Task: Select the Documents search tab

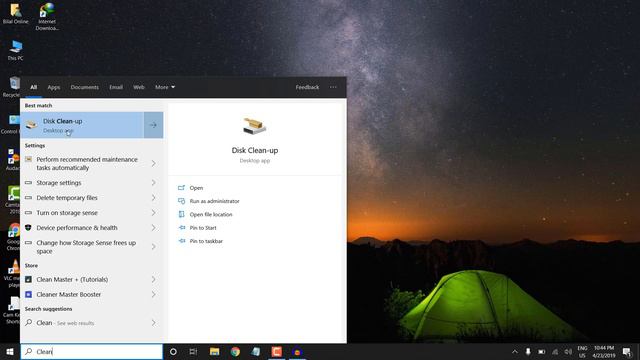Action: (x=84, y=87)
